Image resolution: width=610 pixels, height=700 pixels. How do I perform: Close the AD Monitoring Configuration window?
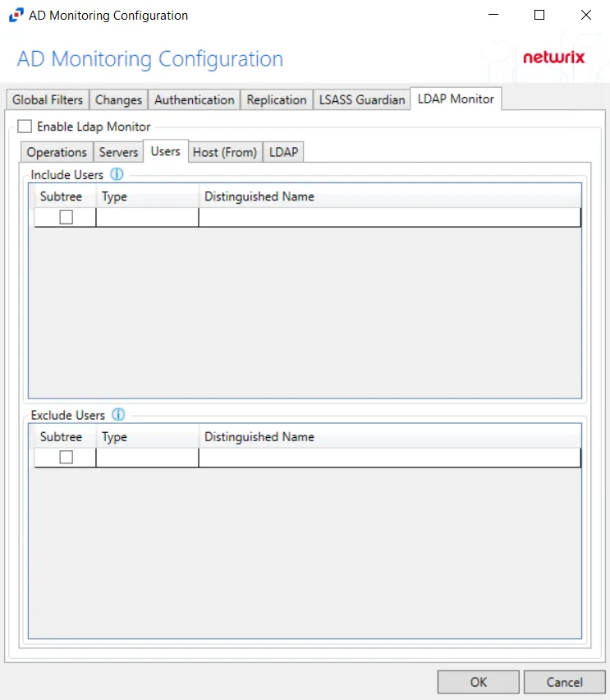[x=586, y=15]
